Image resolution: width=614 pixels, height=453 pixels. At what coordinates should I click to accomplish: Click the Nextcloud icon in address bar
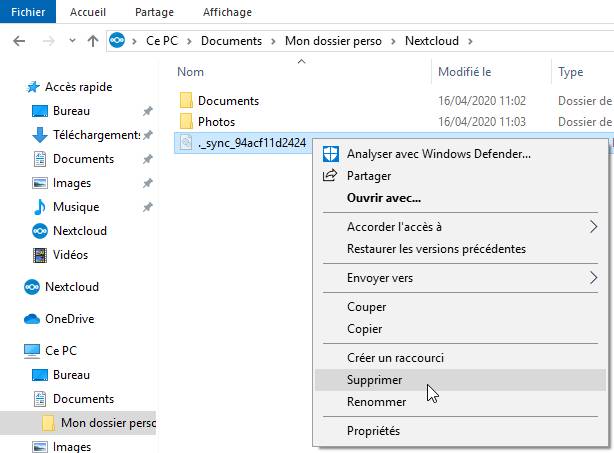tap(117, 40)
